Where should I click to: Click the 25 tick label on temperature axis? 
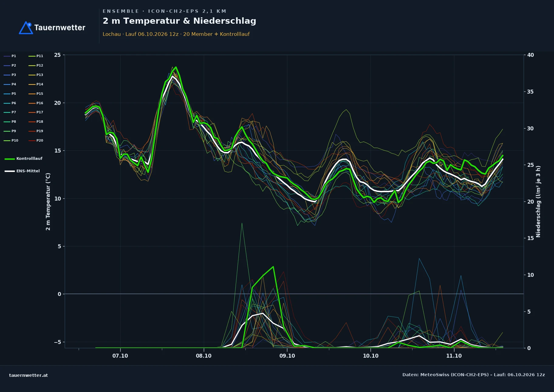click(x=57, y=55)
